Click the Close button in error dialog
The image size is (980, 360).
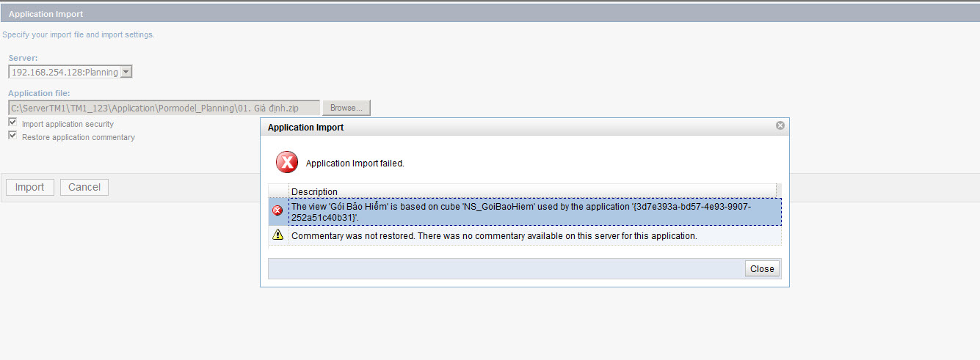click(761, 268)
